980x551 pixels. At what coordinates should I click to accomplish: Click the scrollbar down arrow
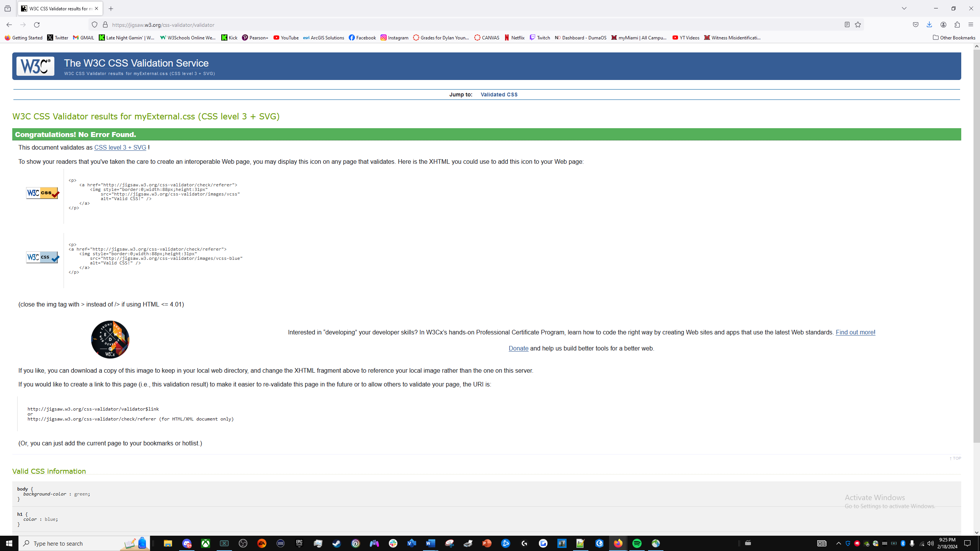tap(977, 532)
